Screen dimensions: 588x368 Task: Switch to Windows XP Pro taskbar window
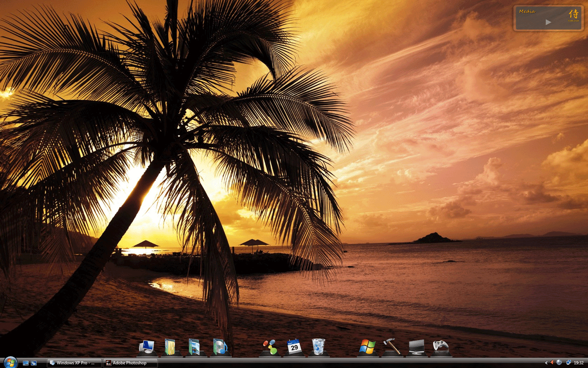[75, 363]
